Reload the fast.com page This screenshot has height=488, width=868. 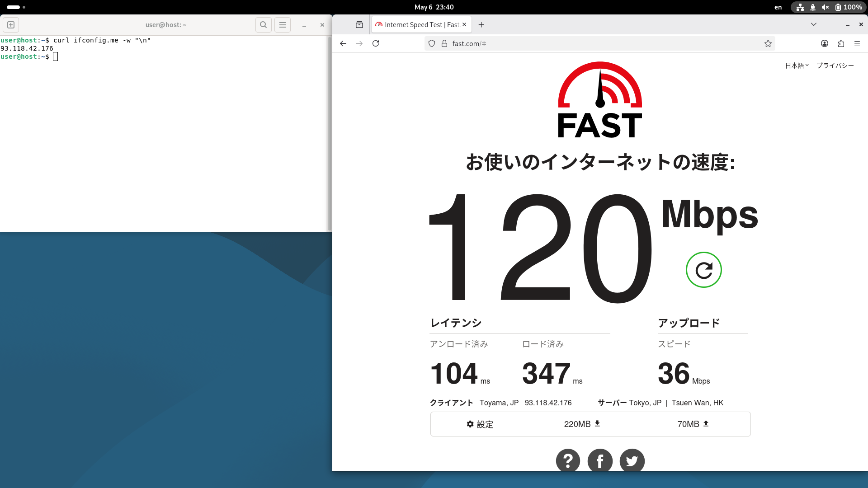[x=376, y=43]
